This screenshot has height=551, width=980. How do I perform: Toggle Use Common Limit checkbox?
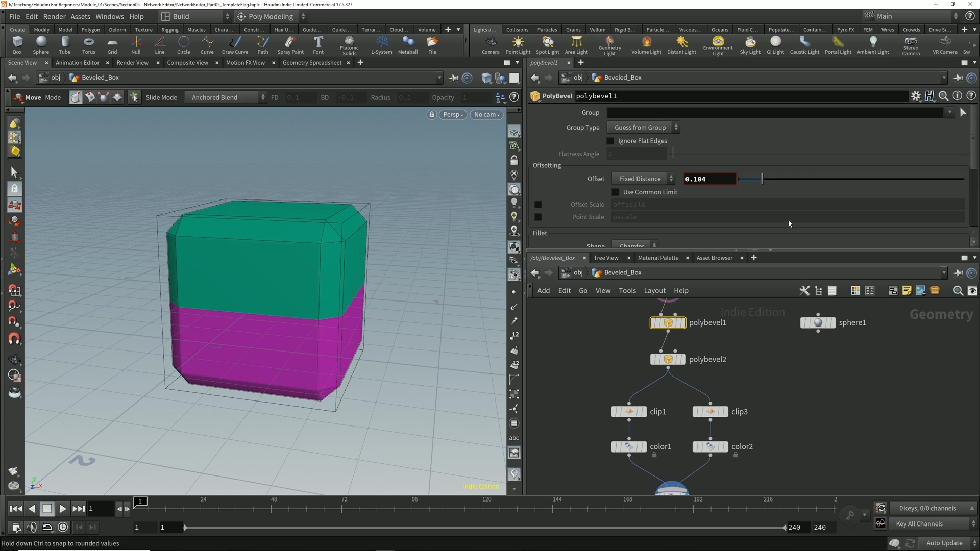click(616, 192)
